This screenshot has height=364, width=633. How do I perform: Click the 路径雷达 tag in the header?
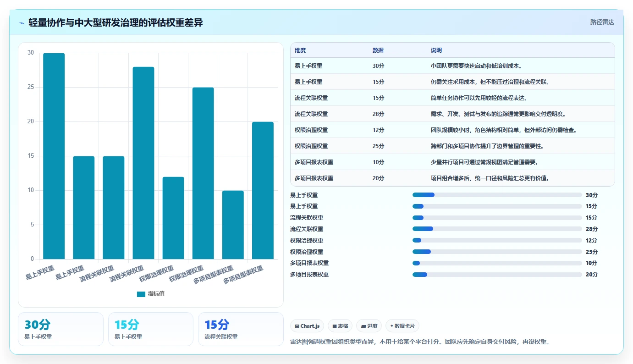pos(602,22)
